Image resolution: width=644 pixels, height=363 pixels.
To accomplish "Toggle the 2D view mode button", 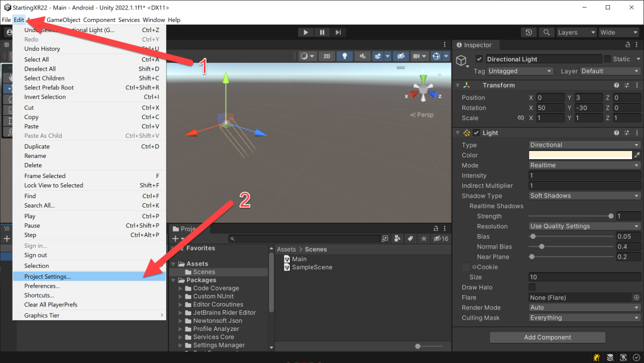I will [326, 56].
